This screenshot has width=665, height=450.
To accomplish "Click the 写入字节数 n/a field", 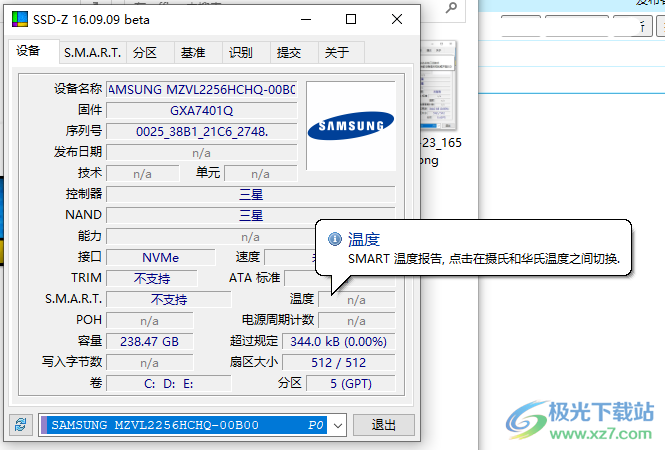I will pos(150,363).
